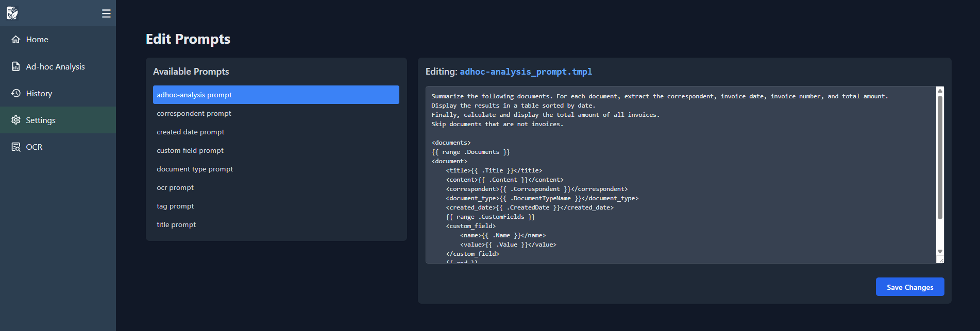Click the textarea resize handle
The width and height of the screenshot is (980, 331).
click(941, 260)
